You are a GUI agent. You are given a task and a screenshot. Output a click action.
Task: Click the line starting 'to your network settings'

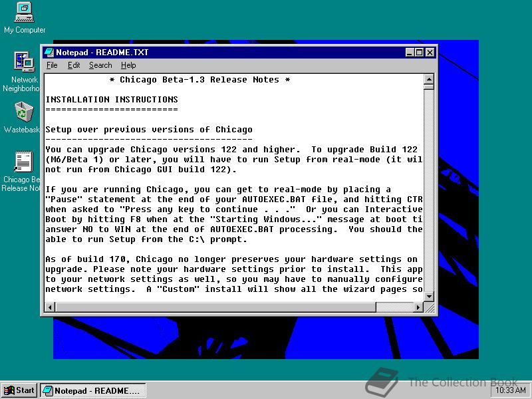(x=234, y=279)
